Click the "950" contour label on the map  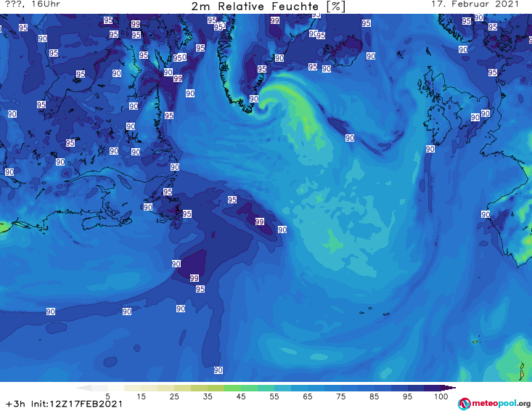(x=179, y=57)
